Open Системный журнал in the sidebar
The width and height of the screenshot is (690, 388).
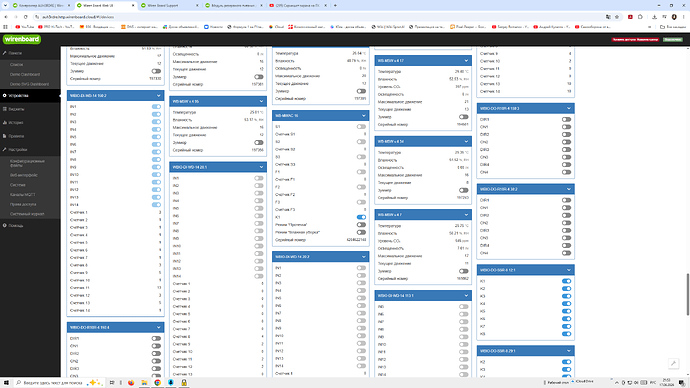[x=27, y=214]
